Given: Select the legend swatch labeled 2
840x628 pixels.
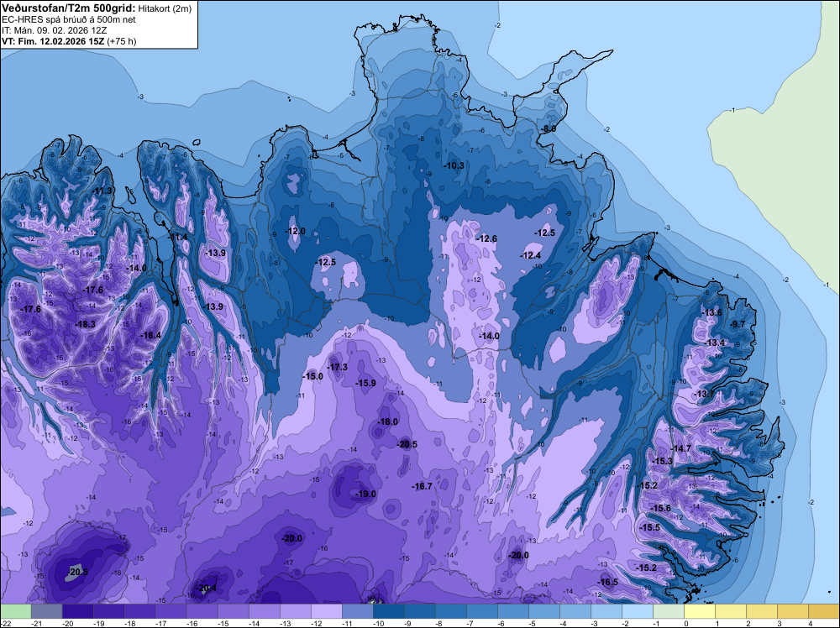Looking at the screenshot, I should 761,611.
